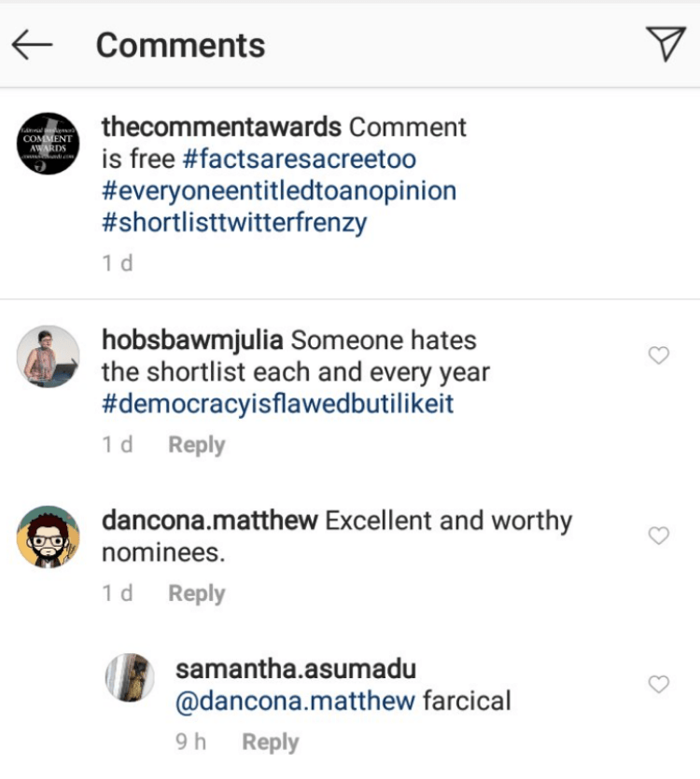Open thecommentawards profile picture
Viewport: 700px width, 779px height.
pos(49,143)
